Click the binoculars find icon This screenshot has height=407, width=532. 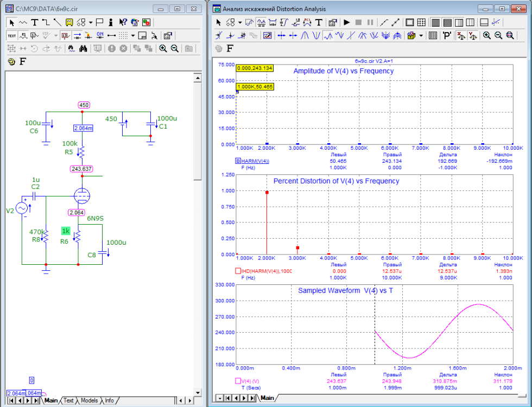point(83,48)
